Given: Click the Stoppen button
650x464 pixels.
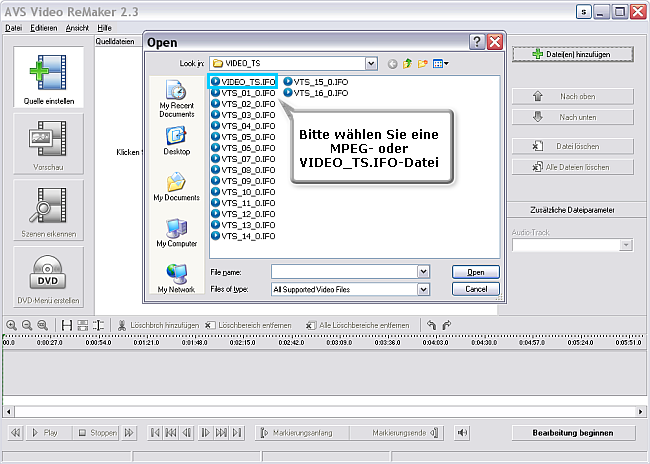Looking at the screenshot, I should coord(96,433).
